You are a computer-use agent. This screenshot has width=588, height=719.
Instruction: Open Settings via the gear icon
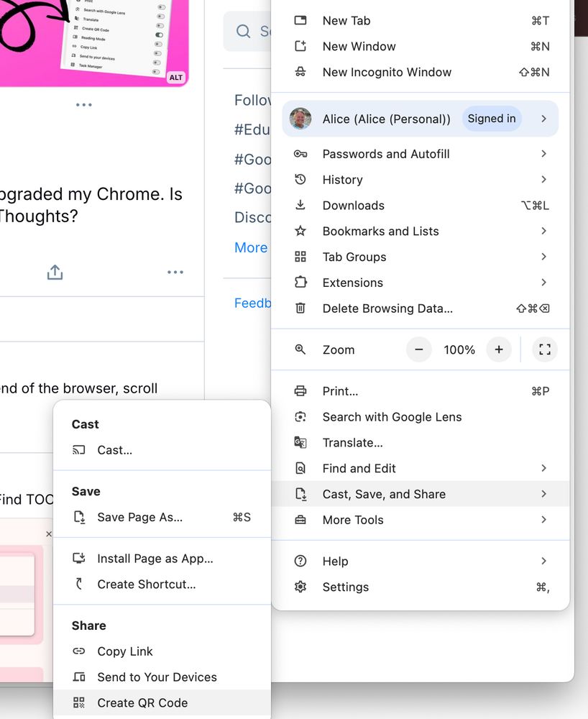tap(300, 587)
